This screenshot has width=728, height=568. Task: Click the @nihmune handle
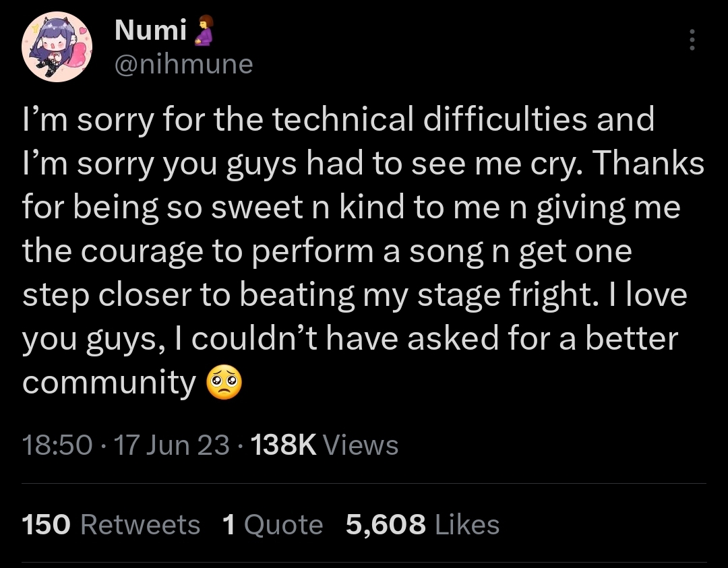coord(183,64)
